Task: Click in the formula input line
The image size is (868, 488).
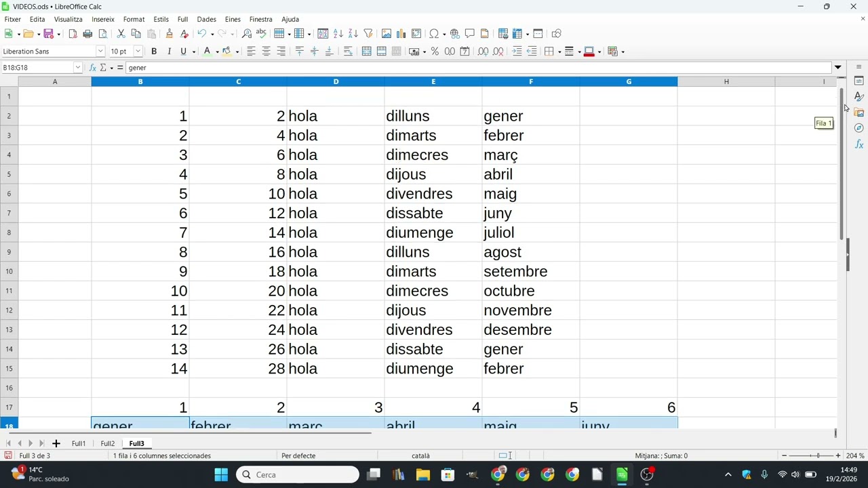Action: [478, 68]
